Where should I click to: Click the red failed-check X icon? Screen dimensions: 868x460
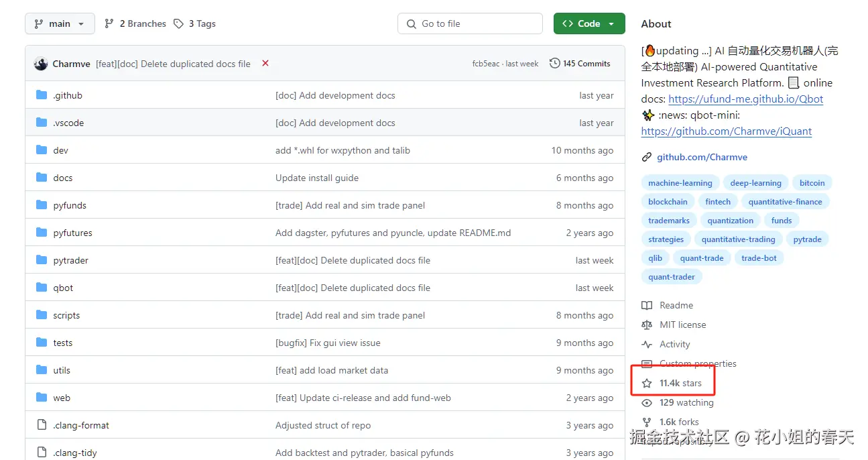pos(265,63)
